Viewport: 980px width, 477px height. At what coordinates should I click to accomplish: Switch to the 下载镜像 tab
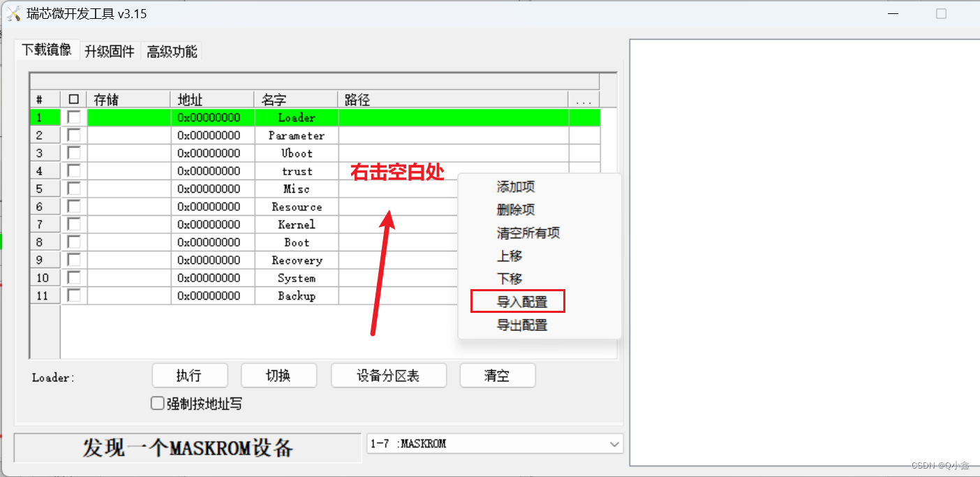coord(46,50)
